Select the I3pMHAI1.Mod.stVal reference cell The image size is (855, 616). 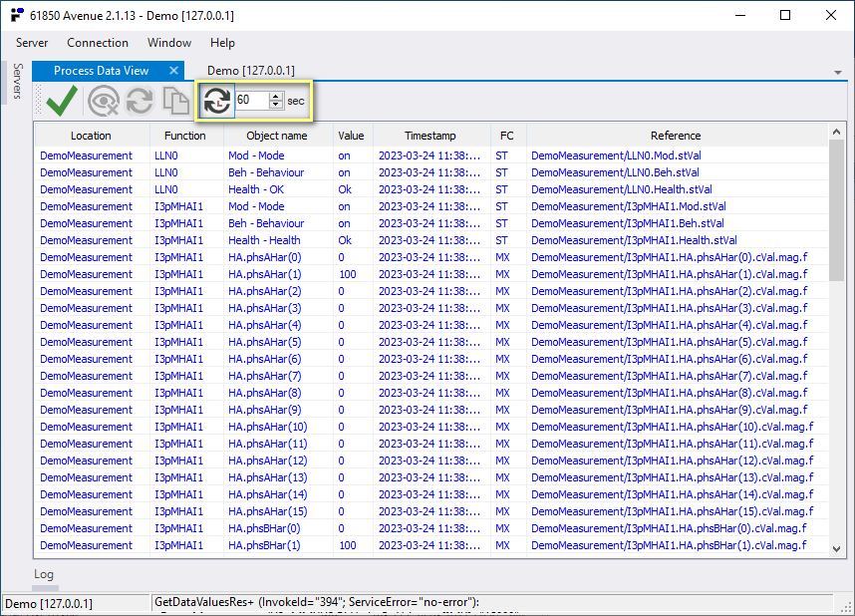tap(629, 206)
